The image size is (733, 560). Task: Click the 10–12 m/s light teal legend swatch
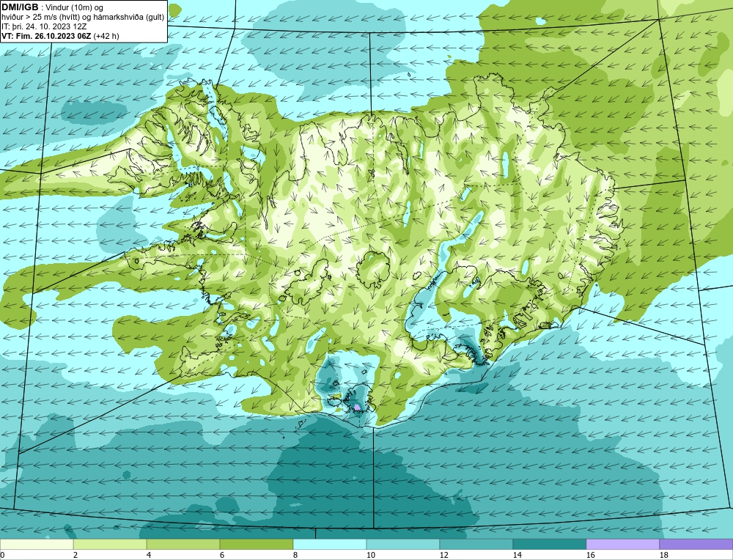coord(403,545)
